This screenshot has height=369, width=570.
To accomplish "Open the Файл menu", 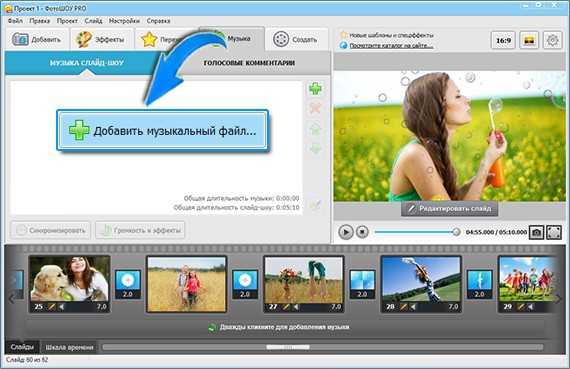I will pyautogui.click(x=15, y=21).
